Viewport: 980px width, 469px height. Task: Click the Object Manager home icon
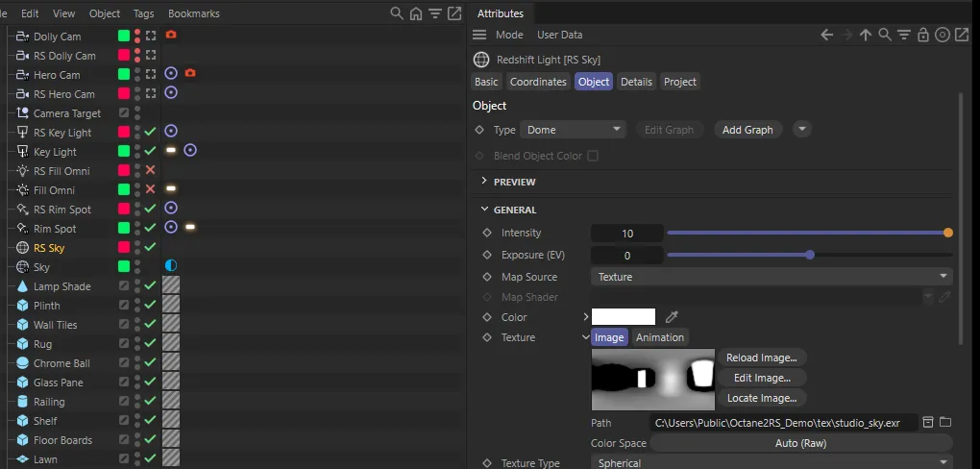[416, 13]
